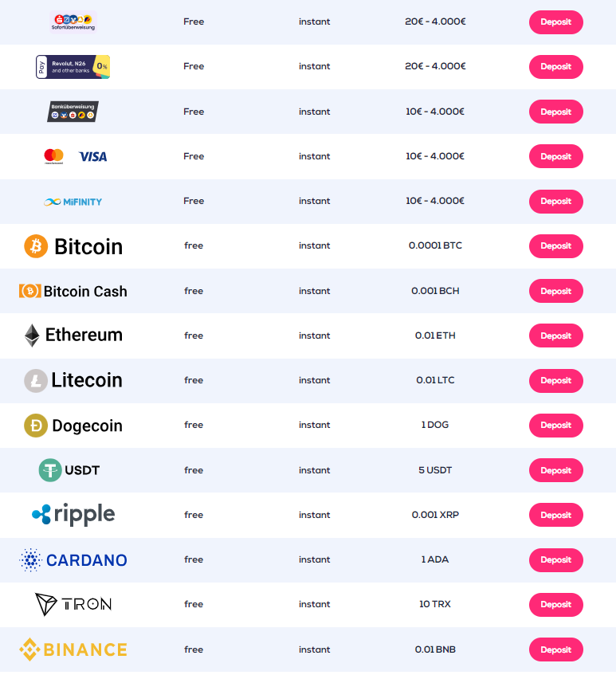Click Deposit for the USDT row
The image size is (616, 675).
pyautogui.click(x=555, y=470)
